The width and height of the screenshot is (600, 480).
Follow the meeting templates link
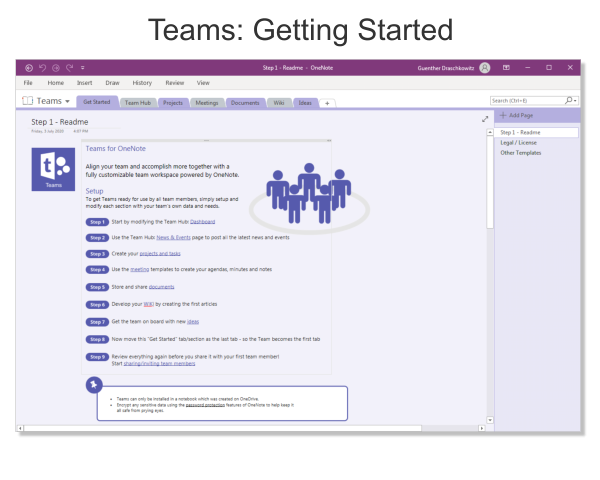click(x=140, y=269)
